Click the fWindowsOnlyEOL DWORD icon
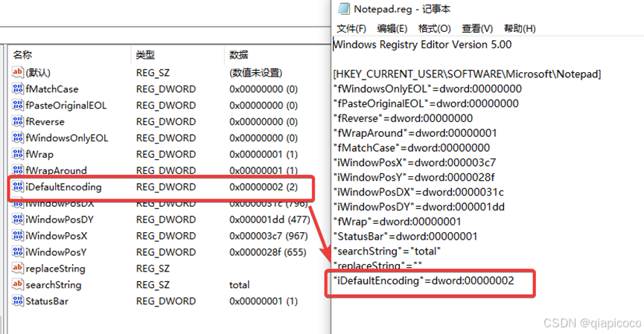 (18, 138)
